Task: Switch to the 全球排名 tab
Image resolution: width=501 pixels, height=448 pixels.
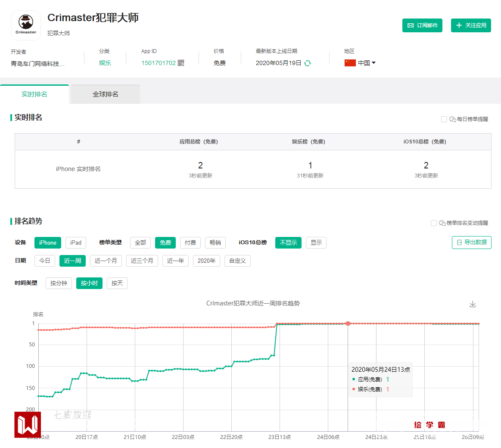Action: coord(106,94)
